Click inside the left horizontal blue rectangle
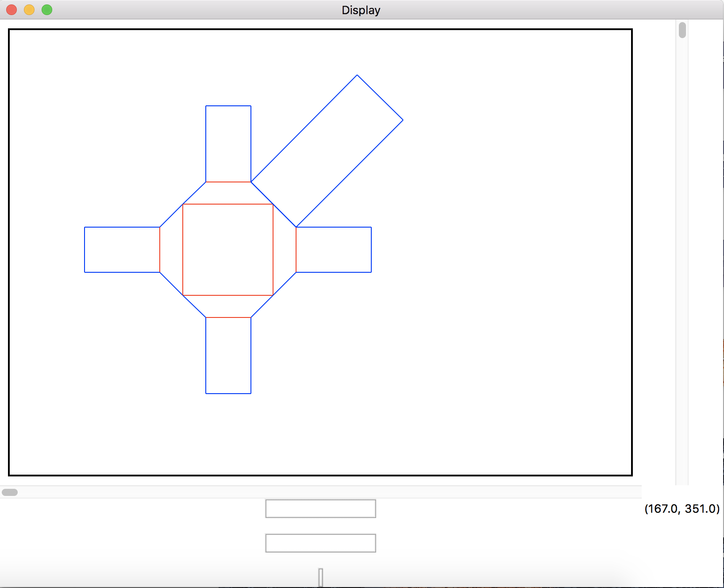The width and height of the screenshot is (724, 588). (122, 250)
